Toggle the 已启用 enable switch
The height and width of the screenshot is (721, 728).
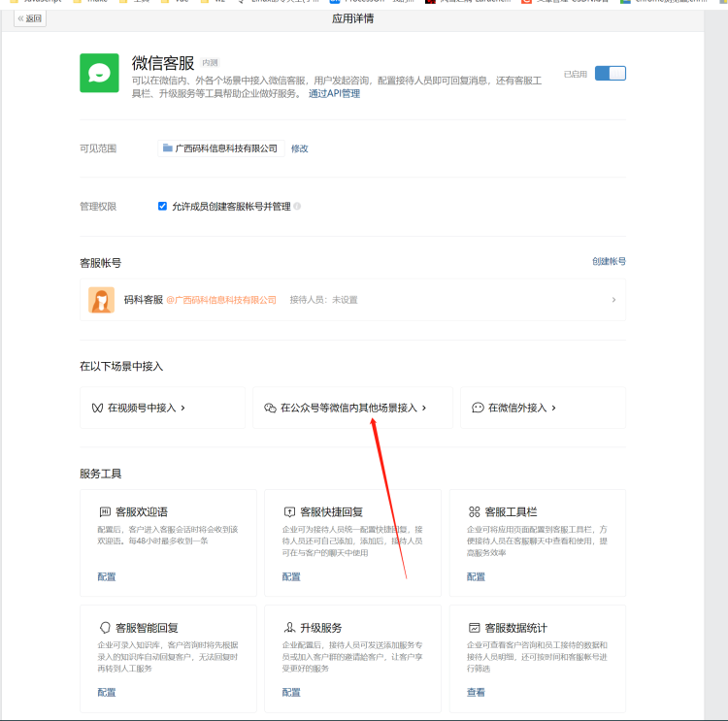click(611, 74)
